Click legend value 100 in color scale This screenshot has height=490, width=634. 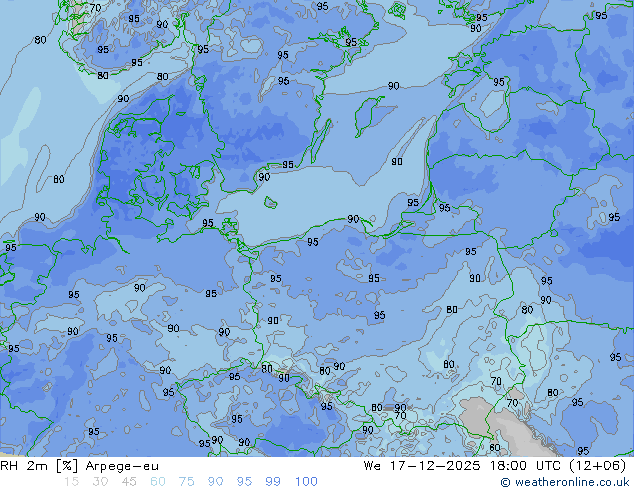coord(306,482)
